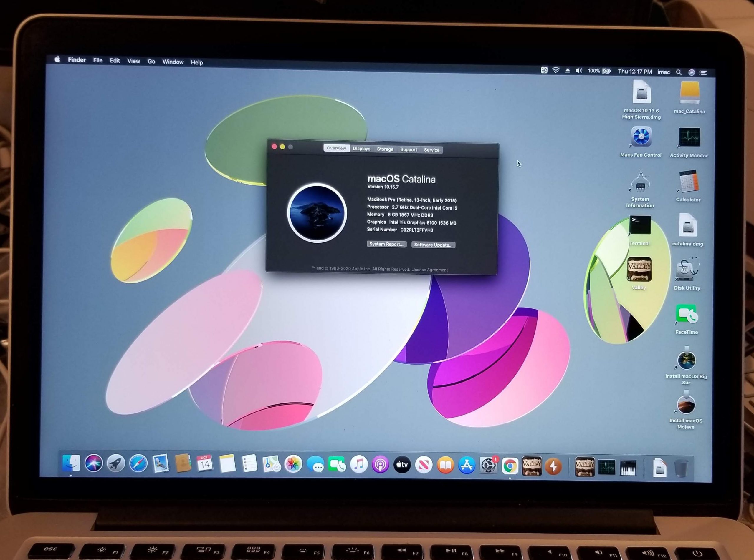
Task: Select System Information desktop shortcut
Action: pyautogui.click(x=640, y=188)
